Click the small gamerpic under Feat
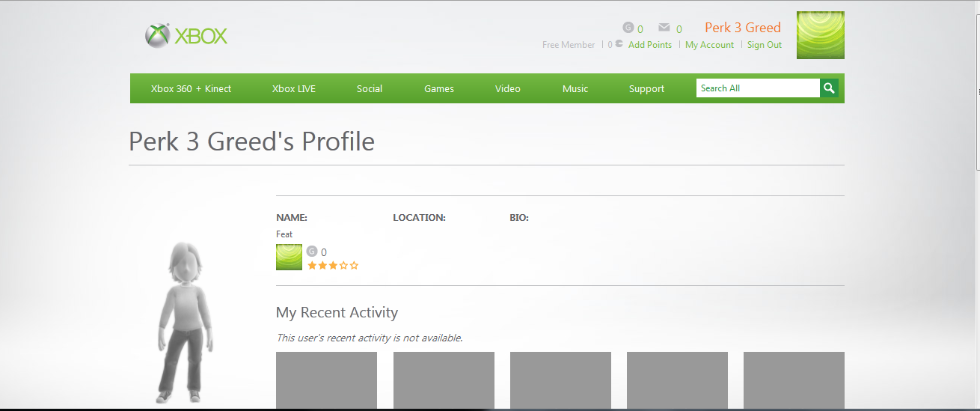Screen dimensions: 980x411 point(289,257)
